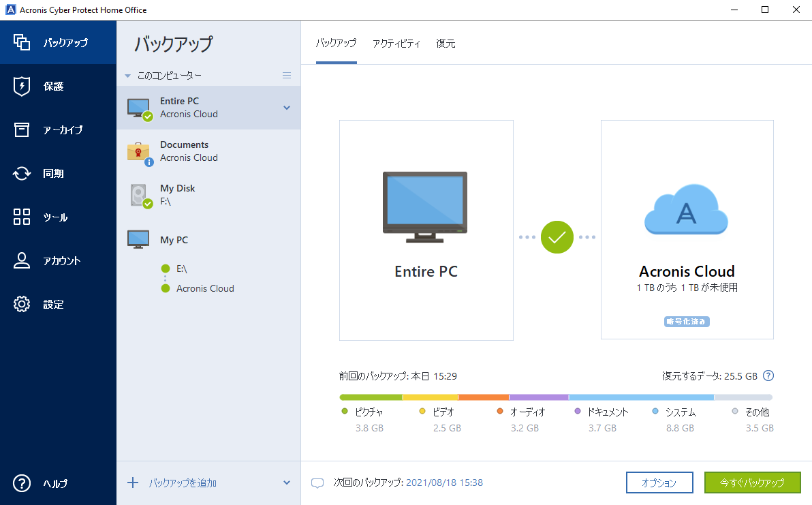Click the help question mark near 復元するデータ
This screenshot has height=505, width=812.
point(768,376)
